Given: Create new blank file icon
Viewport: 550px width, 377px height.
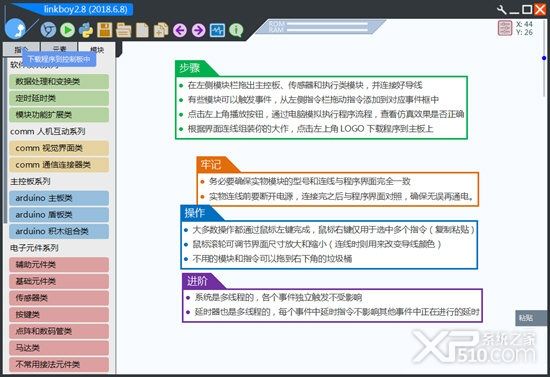Looking at the screenshot, I should (x=142, y=30).
